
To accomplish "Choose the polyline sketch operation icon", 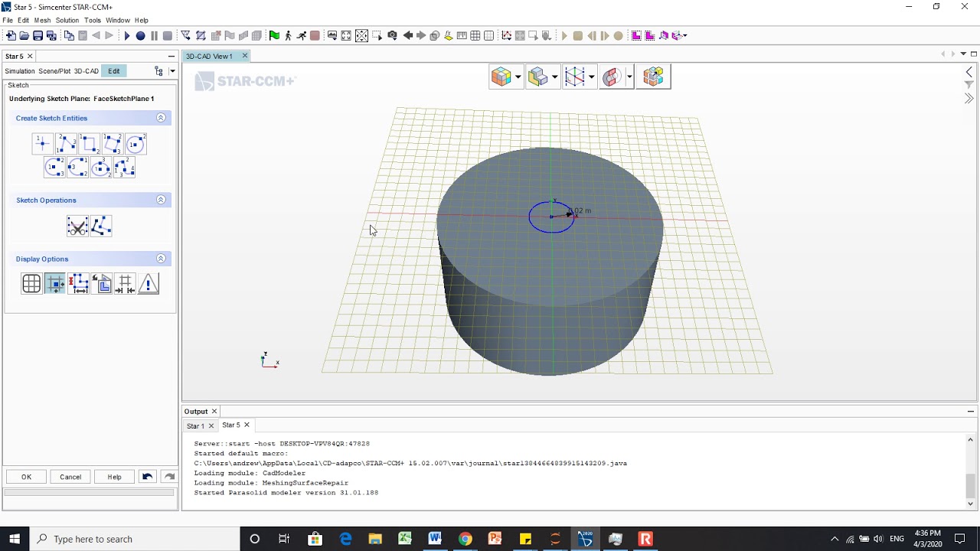I will pos(101,226).
